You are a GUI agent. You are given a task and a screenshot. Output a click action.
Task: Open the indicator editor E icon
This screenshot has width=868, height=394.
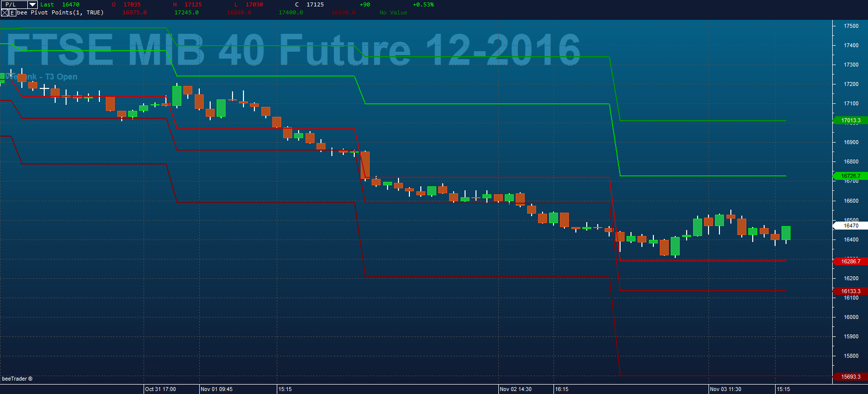[12, 12]
